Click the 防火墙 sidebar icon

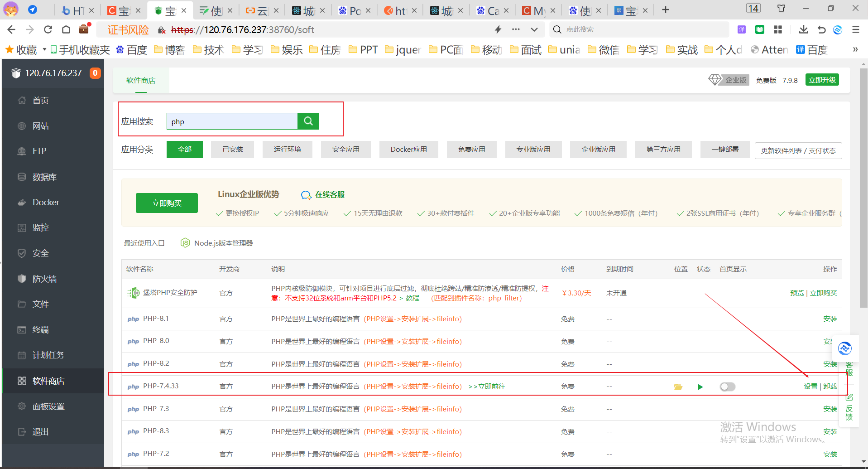[22, 279]
